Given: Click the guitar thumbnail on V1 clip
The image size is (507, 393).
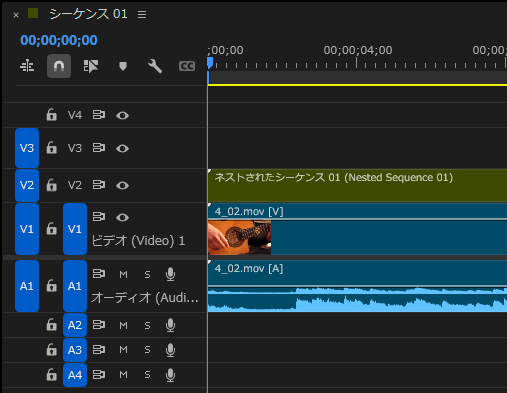Looking at the screenshot, I should (240, 238).
